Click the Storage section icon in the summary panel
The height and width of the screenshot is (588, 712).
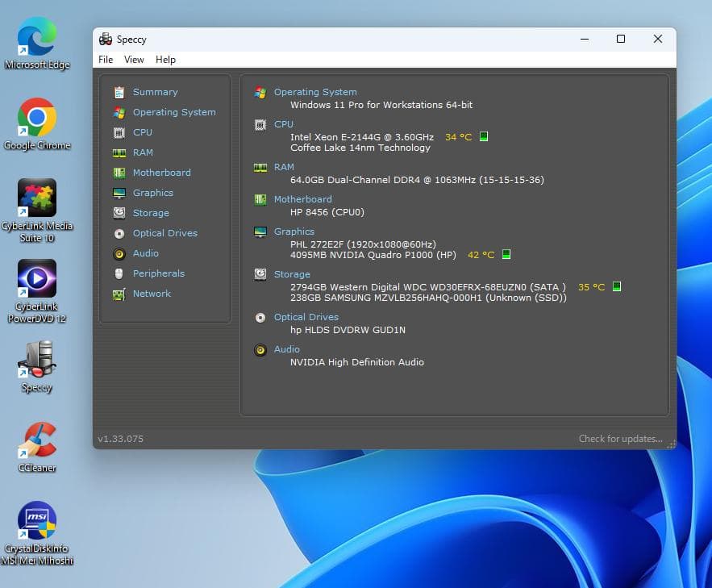coord(260,275)
